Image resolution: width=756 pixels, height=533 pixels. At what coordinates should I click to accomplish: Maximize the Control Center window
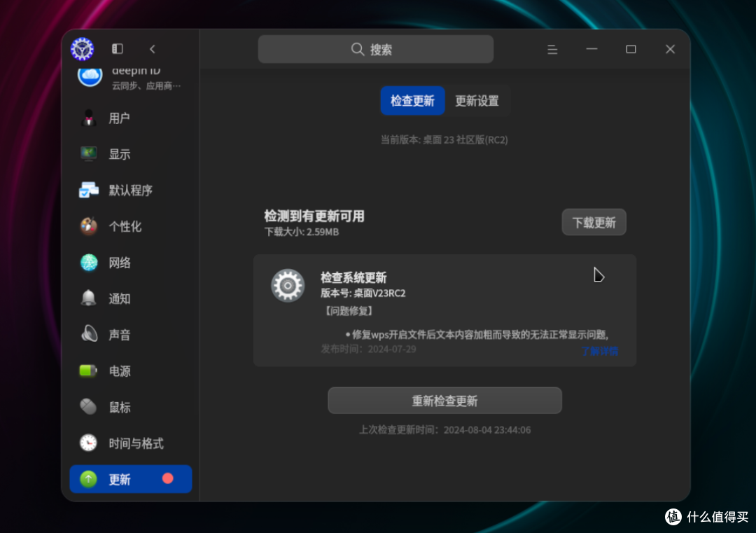pyautogui.click(x=631, y=49)
